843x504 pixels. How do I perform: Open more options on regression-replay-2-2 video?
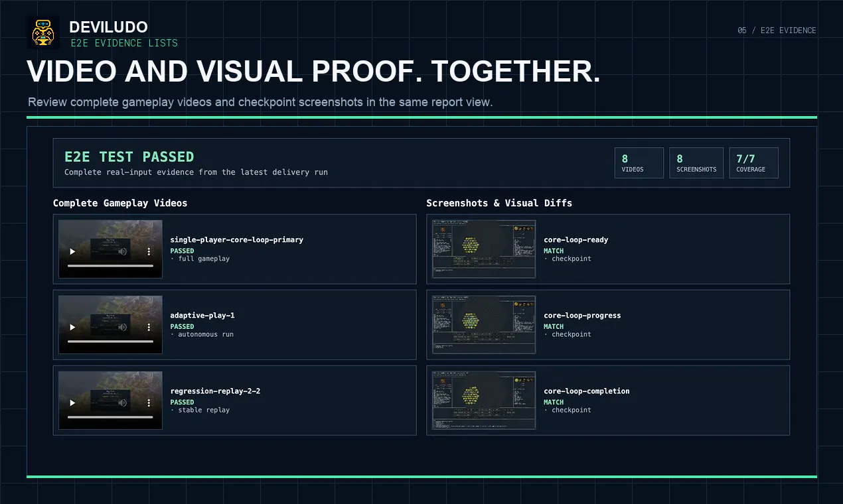click(x=149, y=403)
